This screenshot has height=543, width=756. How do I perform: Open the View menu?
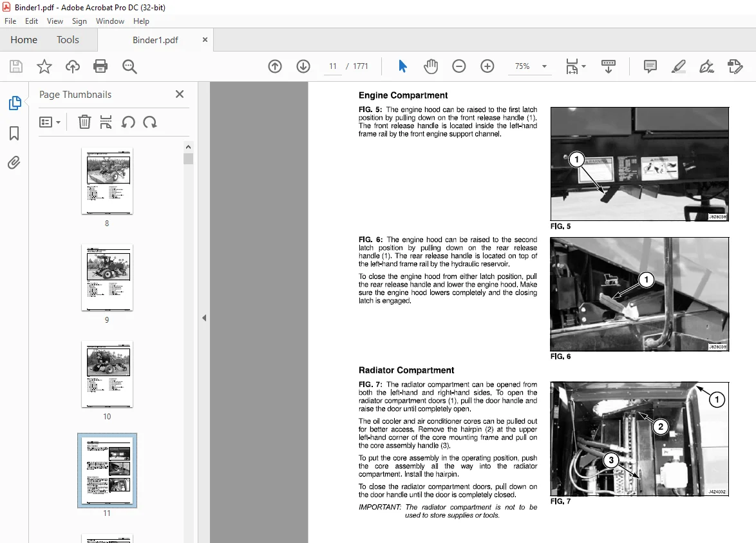(x=55, y=21)
